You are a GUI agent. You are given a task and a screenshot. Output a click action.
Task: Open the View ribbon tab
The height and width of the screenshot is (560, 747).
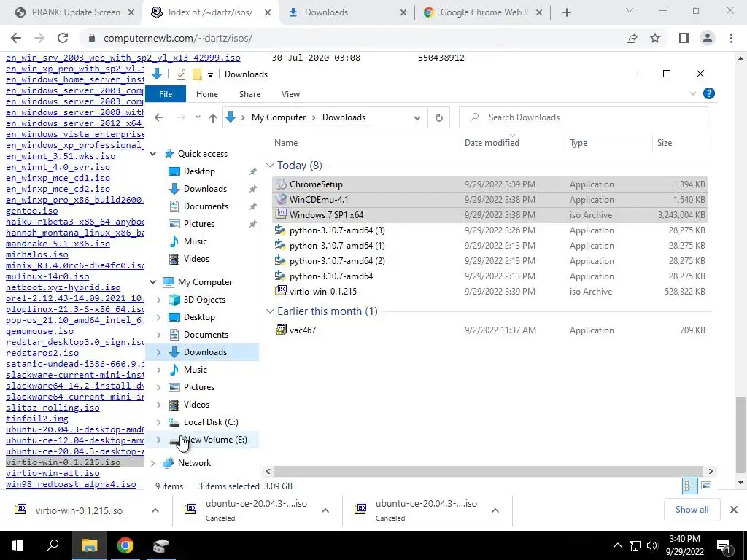(x=290, y=94)
